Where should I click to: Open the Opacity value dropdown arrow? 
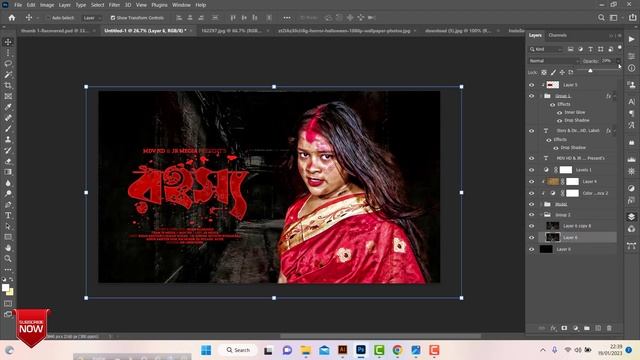pyautogui.click(x=618, y=61)
